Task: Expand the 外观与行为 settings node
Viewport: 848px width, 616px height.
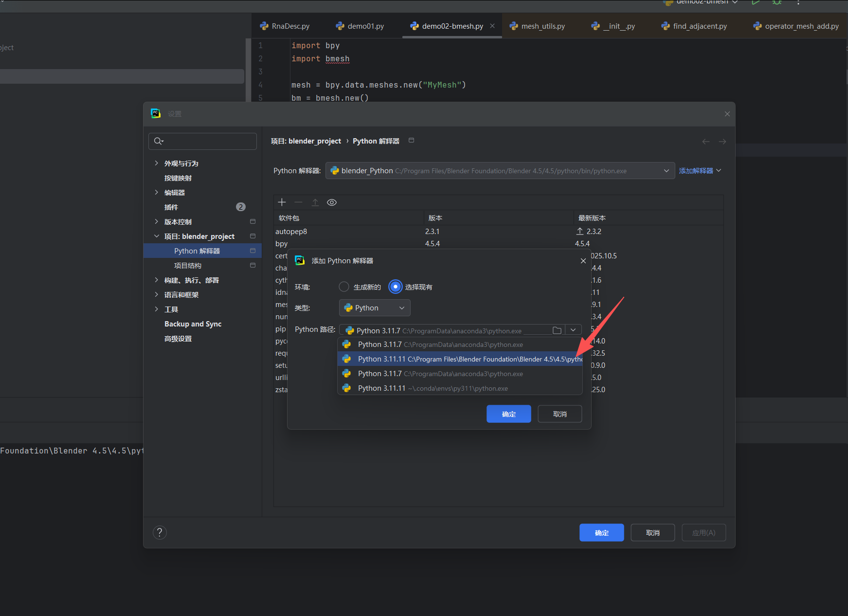Action: [x=156, y=163]
